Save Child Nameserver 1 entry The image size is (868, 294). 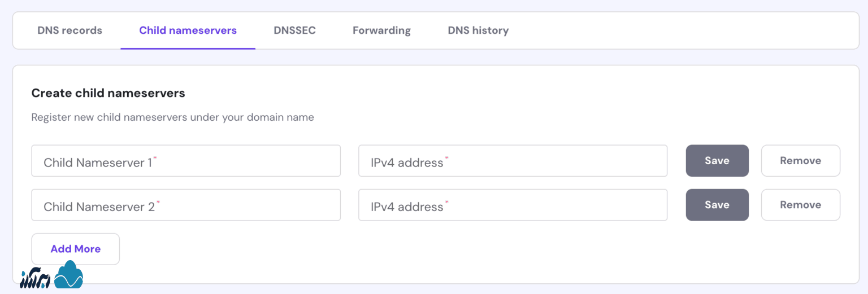(717, 161)
